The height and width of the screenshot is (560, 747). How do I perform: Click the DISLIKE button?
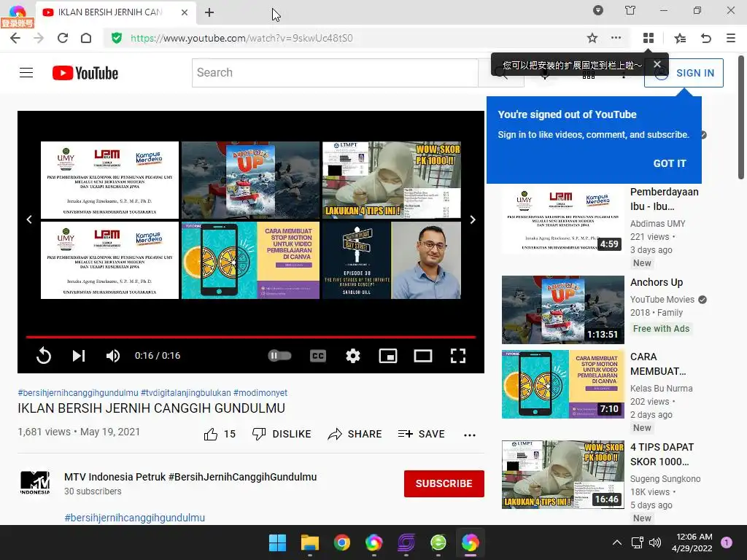[282, 434]
